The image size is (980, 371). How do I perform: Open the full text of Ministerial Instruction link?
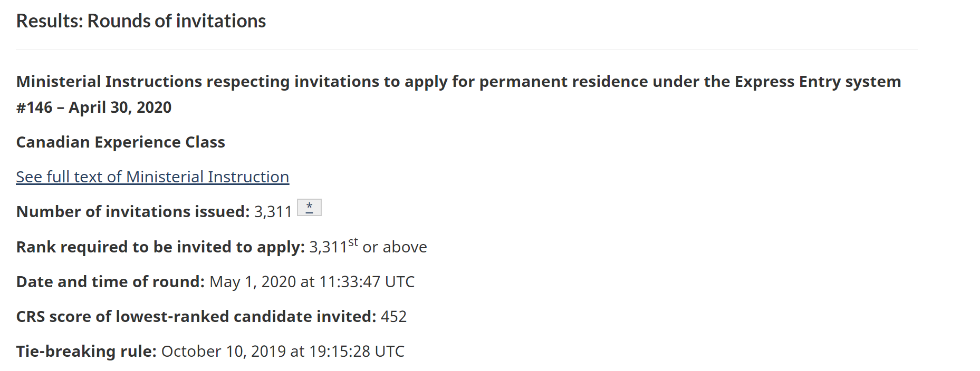[x=152, y=177]
